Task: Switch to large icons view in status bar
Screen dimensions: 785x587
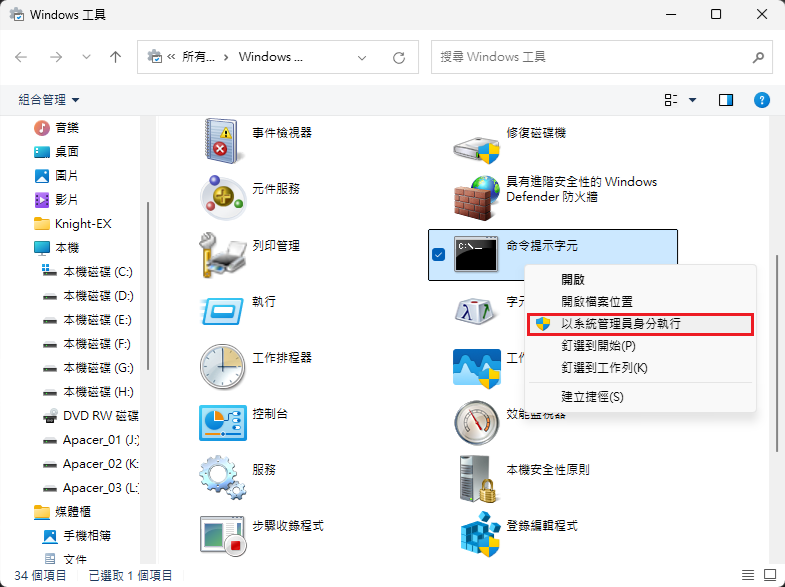Action: click(x=769, y=575)
